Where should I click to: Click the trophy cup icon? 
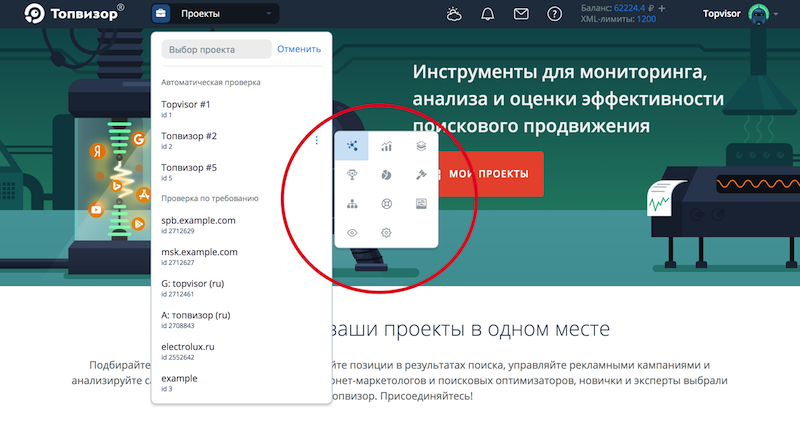[352, 174]
